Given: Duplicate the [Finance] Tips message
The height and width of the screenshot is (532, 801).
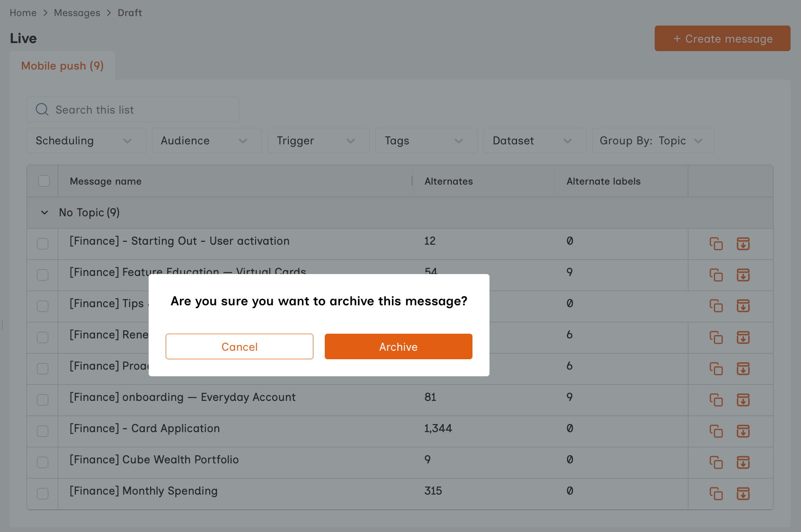Looking at the screenshot, I should point(716,306).
